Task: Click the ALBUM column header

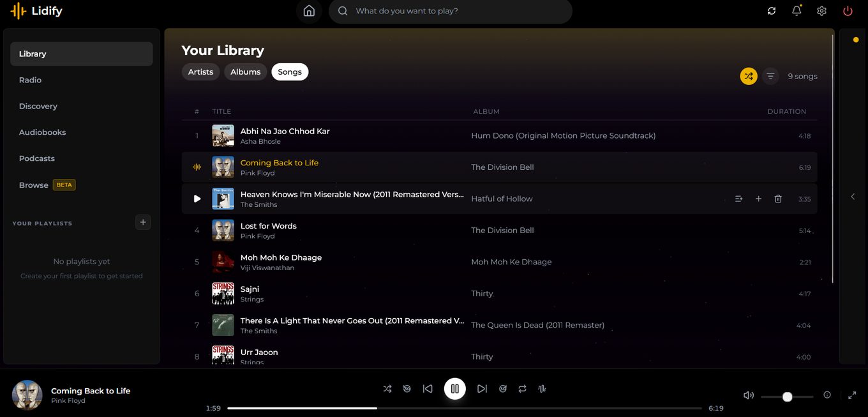Action: (x=486, y=111)
